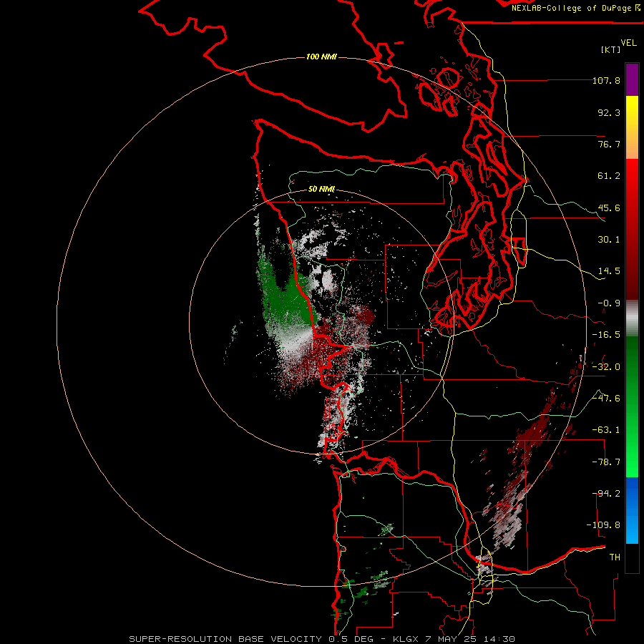The width and height of the screenshot is (644, 644).
Task: Click the -0.9 legend value
Action: [609, 303]
